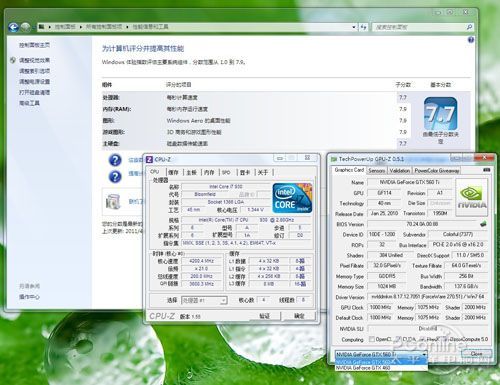Open the 调整索引选项 sidebar link
Viewport: 500px width, 385px height.
tap(34, 71)
